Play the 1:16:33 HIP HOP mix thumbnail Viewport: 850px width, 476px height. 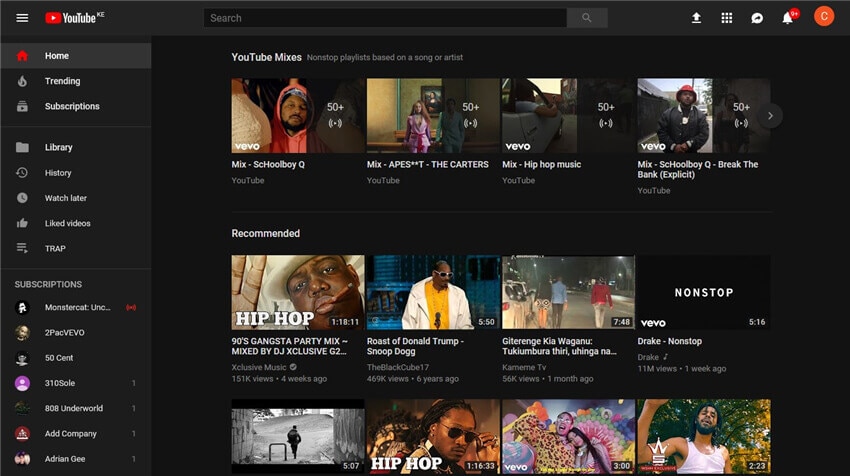pyautogui.click(x=433, y=436)
